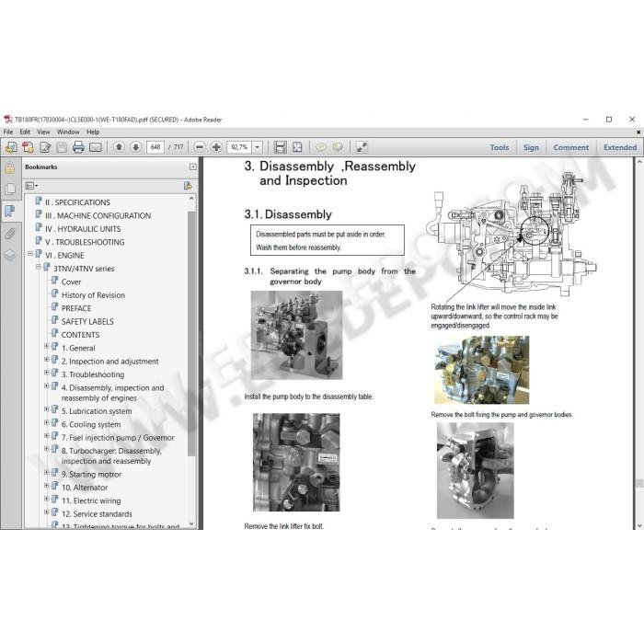The height and width of the screenshot is (644, 644).
Task: Click the edit/sign document toolbar icon
Action: [x=45, y=146]
